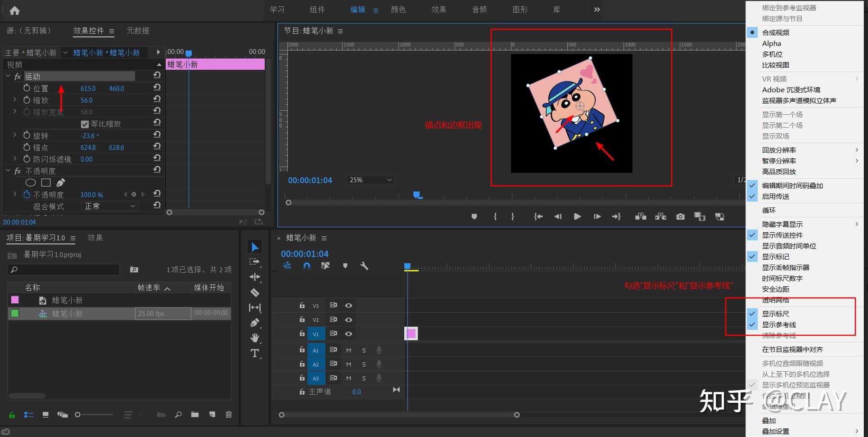Click the project panel search field

63,270
